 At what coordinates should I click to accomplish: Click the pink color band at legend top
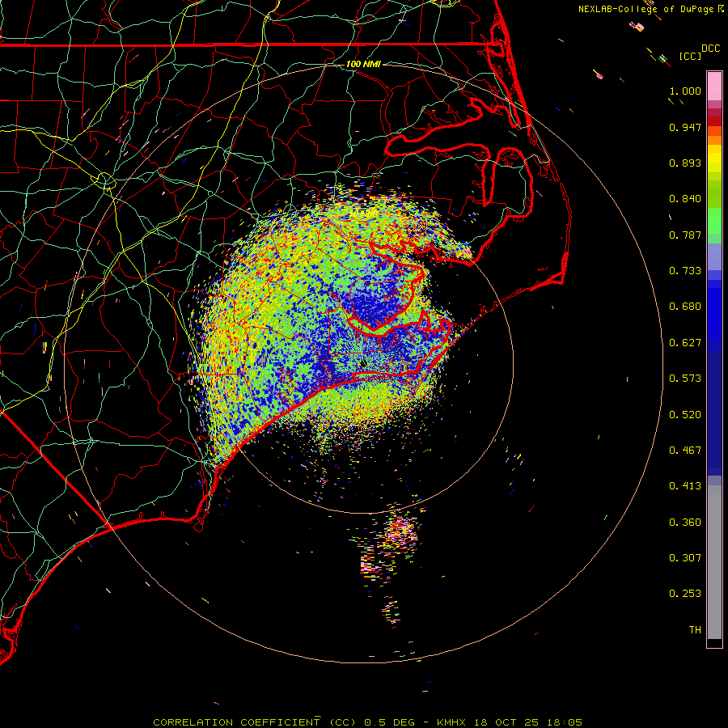(714, 87)
